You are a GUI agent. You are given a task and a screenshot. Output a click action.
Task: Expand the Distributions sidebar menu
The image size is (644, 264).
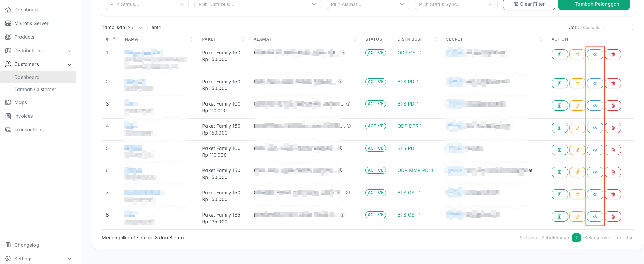pos(38,51)
